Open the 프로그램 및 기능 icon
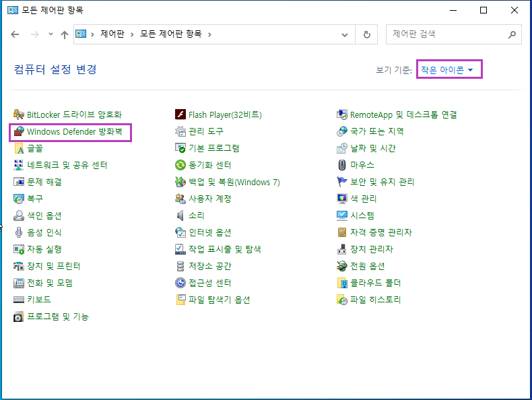Image resolution: width=532 pixels, height=400 pixels. click(x=19, y=316)
